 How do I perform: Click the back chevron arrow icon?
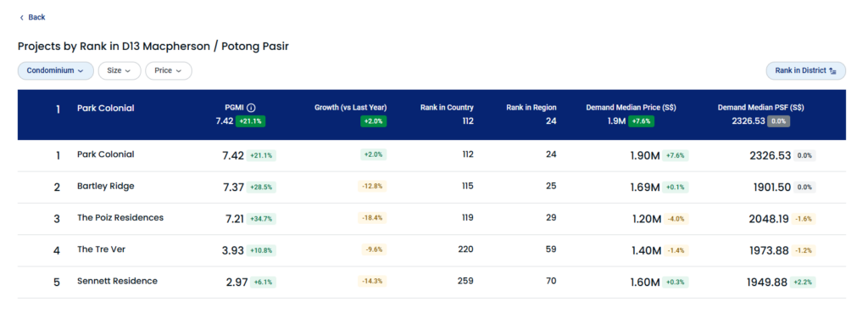click(x=21, y=18)
